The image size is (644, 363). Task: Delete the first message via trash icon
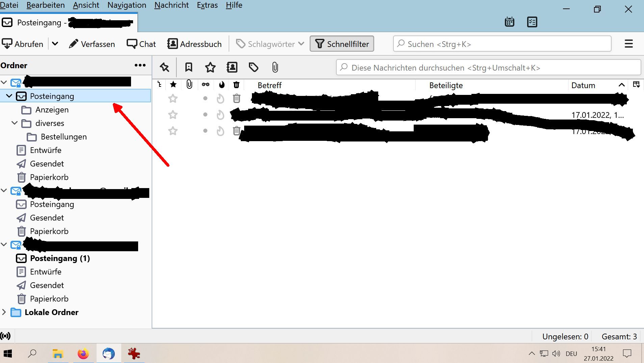[236, 98]
